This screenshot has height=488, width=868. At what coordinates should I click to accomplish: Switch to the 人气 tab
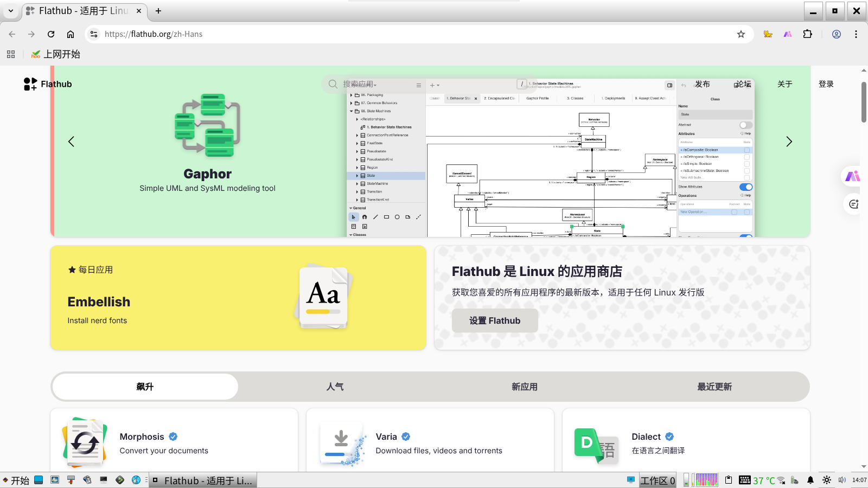335,387
